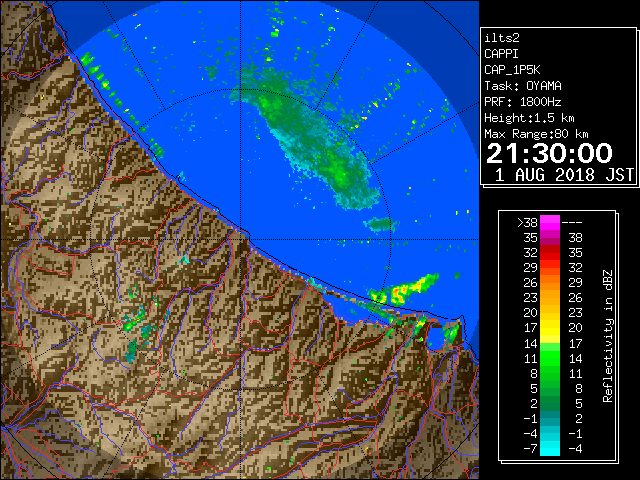
Task: Click 'Task: OYAMA' line
Action: coord(523,86)
